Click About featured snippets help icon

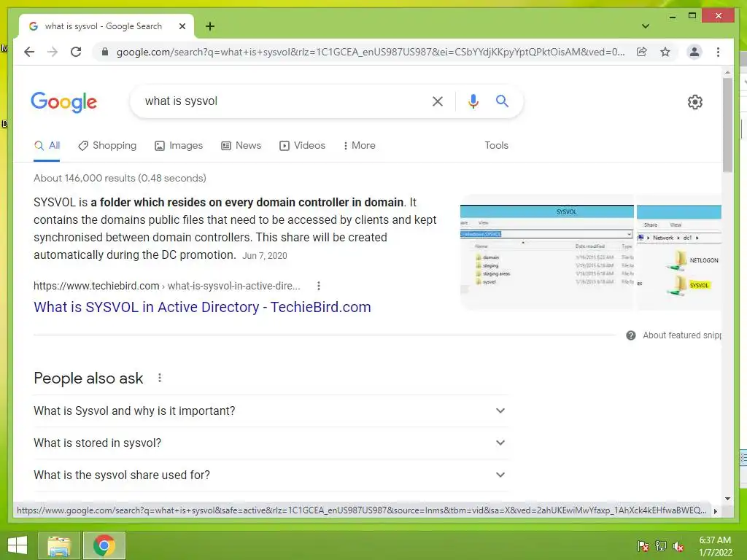coord(631,335)
